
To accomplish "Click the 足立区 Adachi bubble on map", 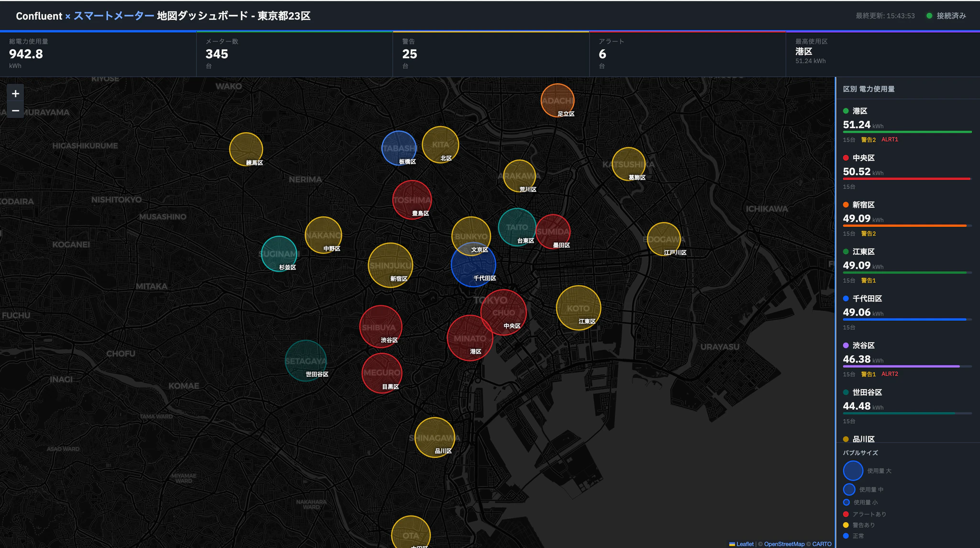I will click(557, 101).
